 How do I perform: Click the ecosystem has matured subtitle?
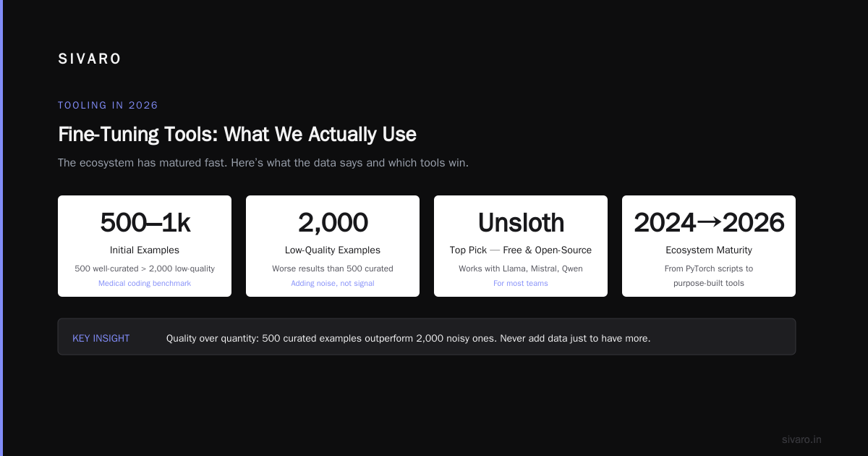263,163
